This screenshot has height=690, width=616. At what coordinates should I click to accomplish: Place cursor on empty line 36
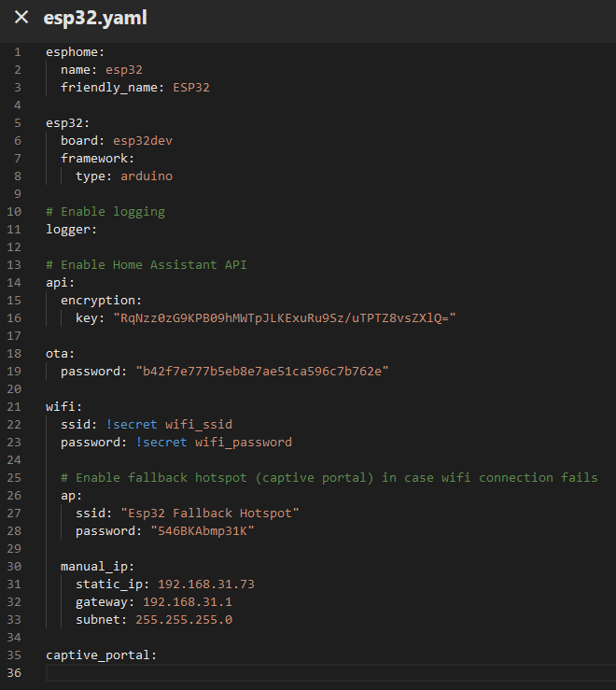[330, 673]
